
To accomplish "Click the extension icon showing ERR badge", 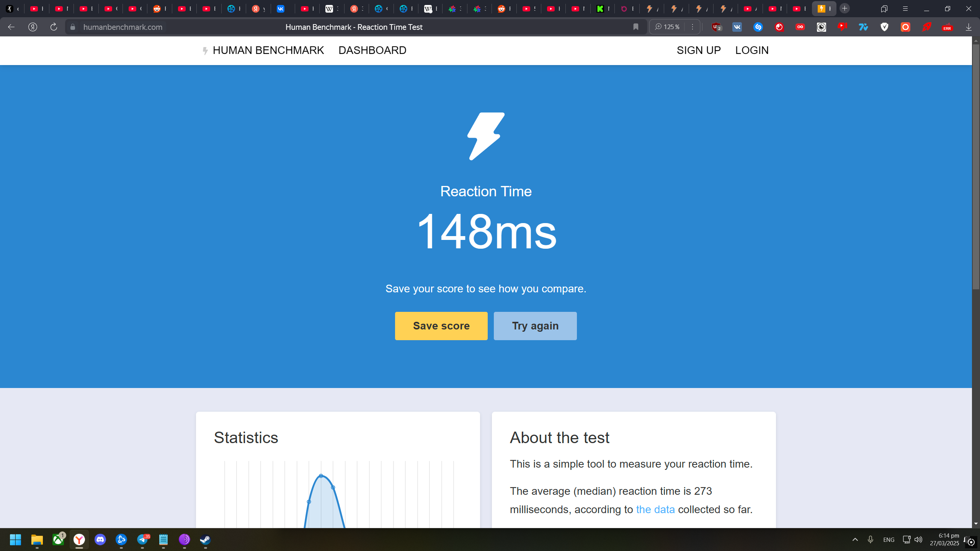I will pyautogui.click(x=947, y=27).
